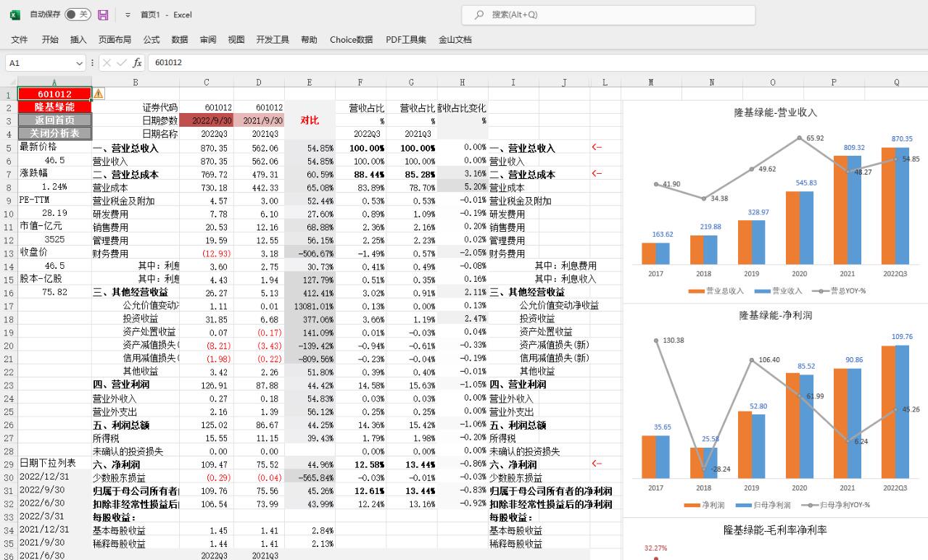The height and width of the screenshot is (560, 928).
Task: Click the formula bar showing 601012
Action: (x=536, y=63)
